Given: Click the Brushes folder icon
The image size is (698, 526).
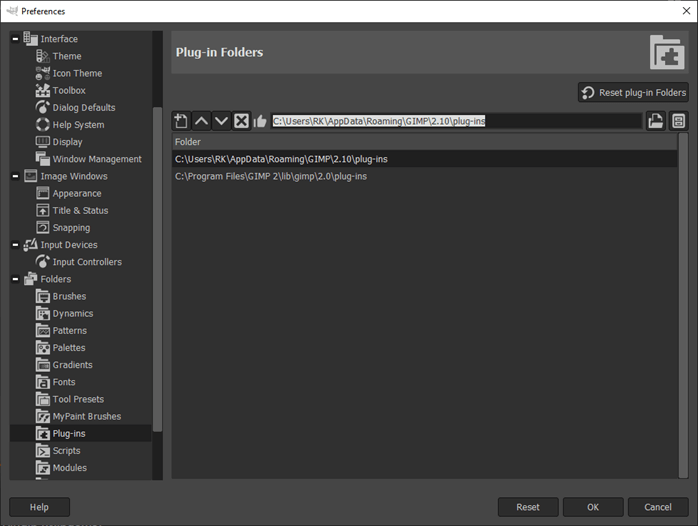Looking at the screenshot, I should [43, 296].
